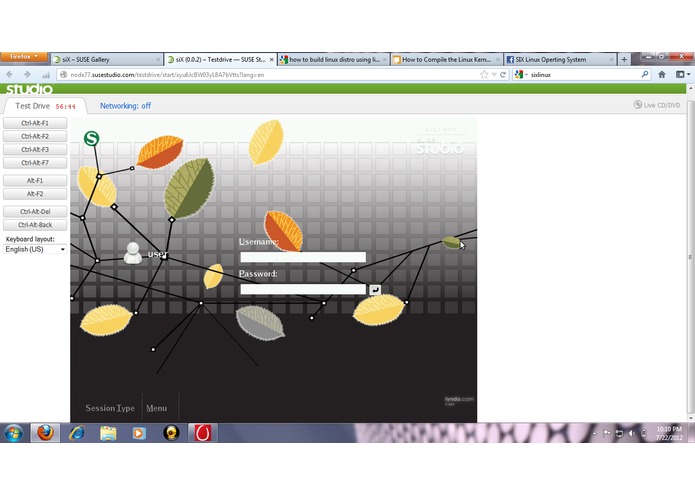This screenshot has width=695, height=494.
Task: Open Windows Explorer from the taskbar
Action: click(108, 433)
